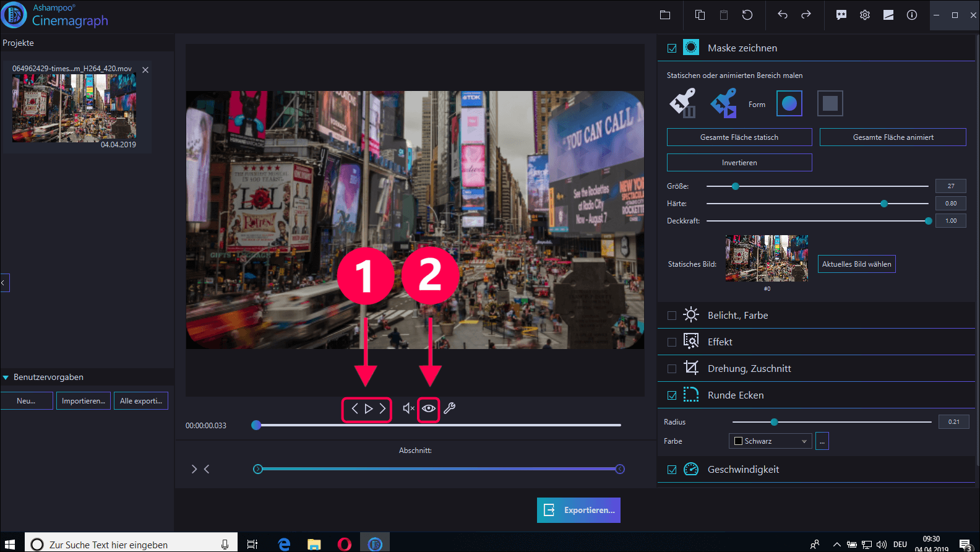980x552 pixels.
Task: Open the Farbe Schwarz dropdown
Action: click(770, 441)
